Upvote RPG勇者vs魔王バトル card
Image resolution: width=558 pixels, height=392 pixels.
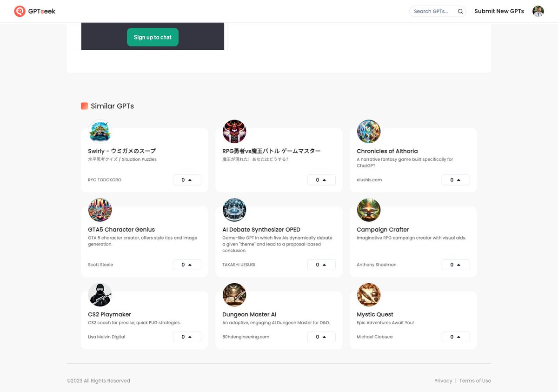click(x=321, y=180)
